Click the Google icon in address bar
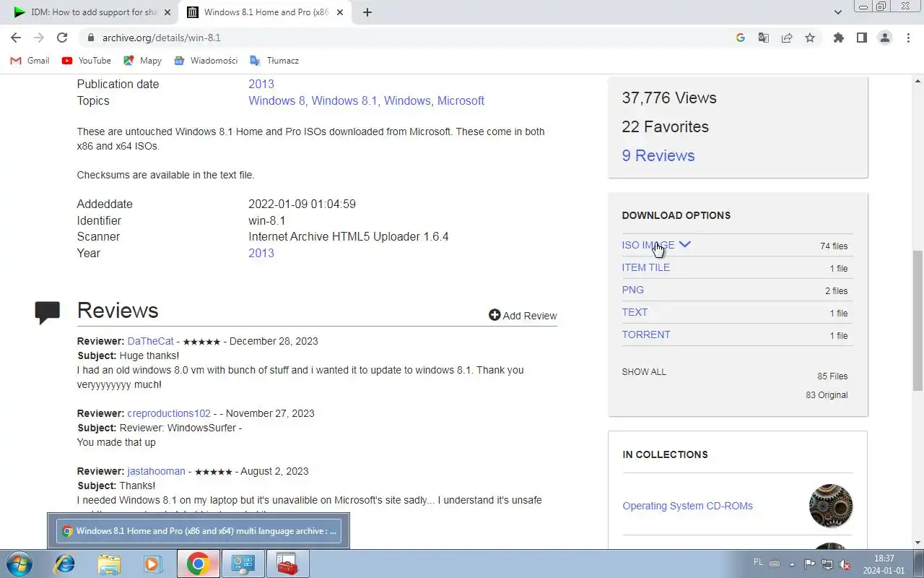The height and width of the screenshot is (578, 924). (x=740, y=38)
